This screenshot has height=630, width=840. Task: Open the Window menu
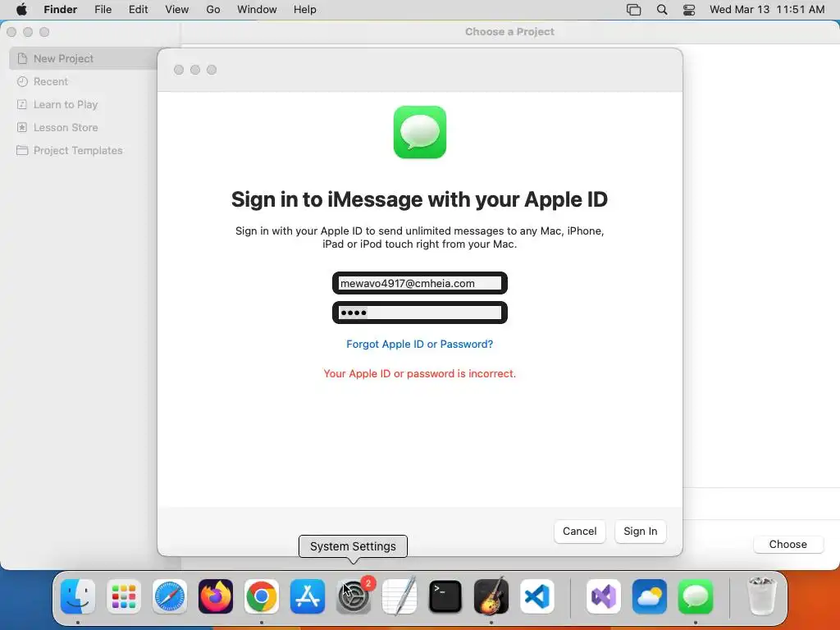[x=257, y=10]
